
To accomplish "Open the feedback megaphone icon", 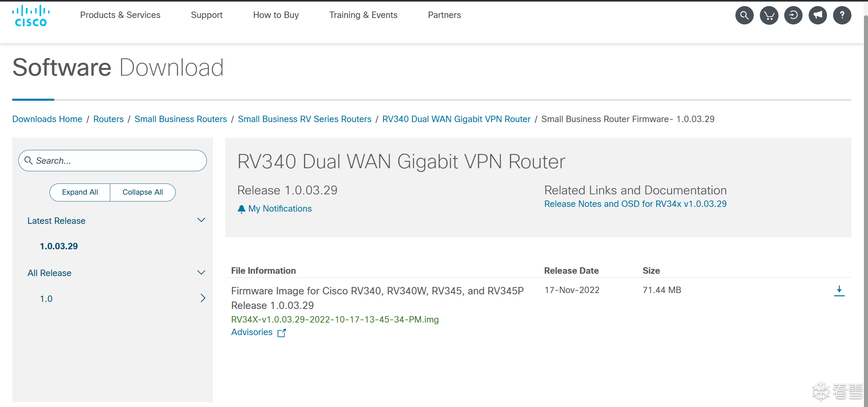I will pos(817,15).
